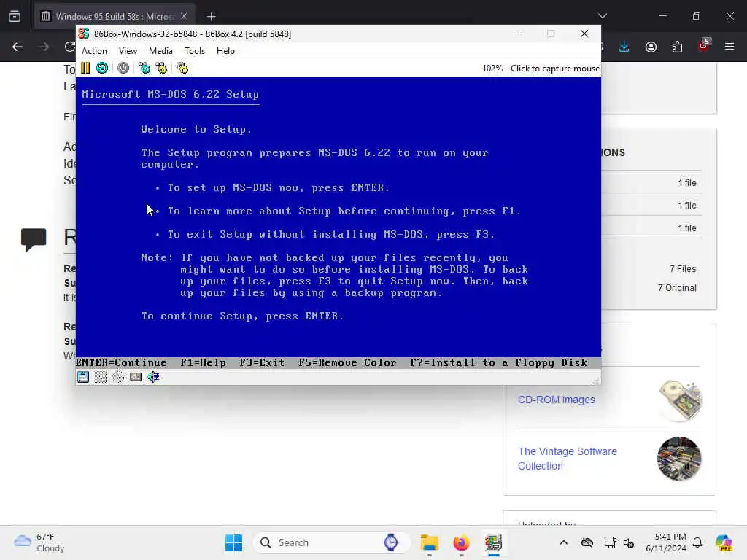Click the 'F1=Help' text in DOS screen
The width and height of the screenshot is (747, 560).
tap(204, 363)
